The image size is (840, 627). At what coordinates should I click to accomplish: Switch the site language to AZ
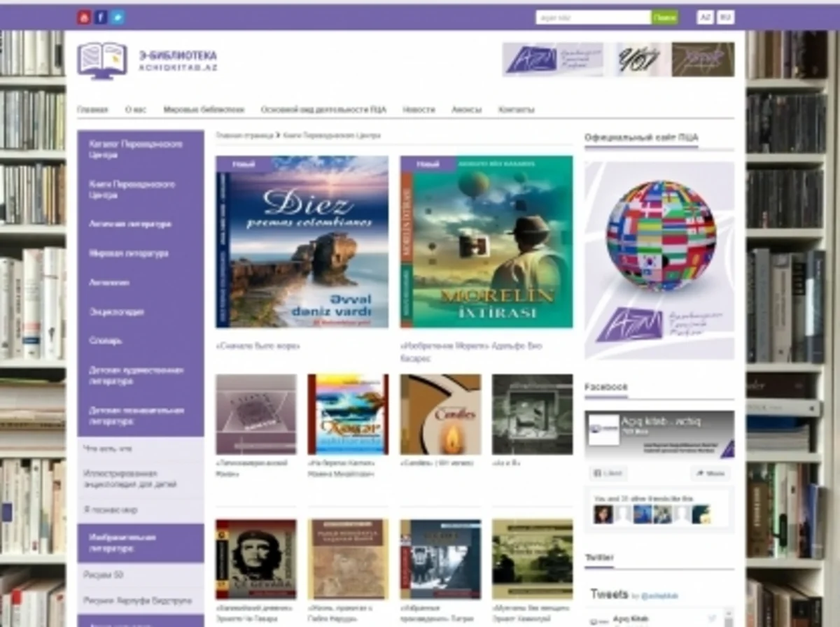pyautogui.click(x=705, y=17)
